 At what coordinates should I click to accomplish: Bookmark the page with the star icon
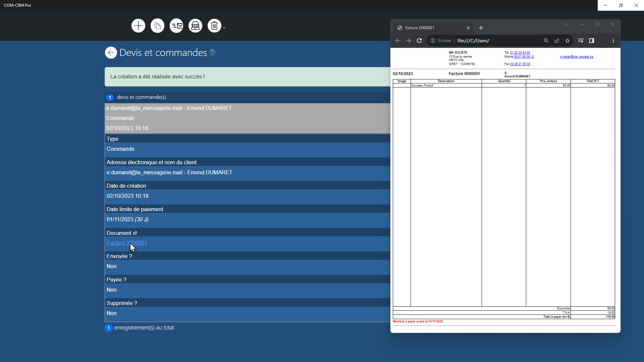pos(568,41)
